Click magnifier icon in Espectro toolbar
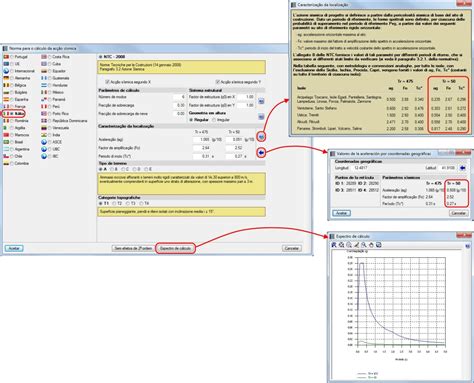Image resolution: width=474 pixels, height=383 pixels. (364, 245)
